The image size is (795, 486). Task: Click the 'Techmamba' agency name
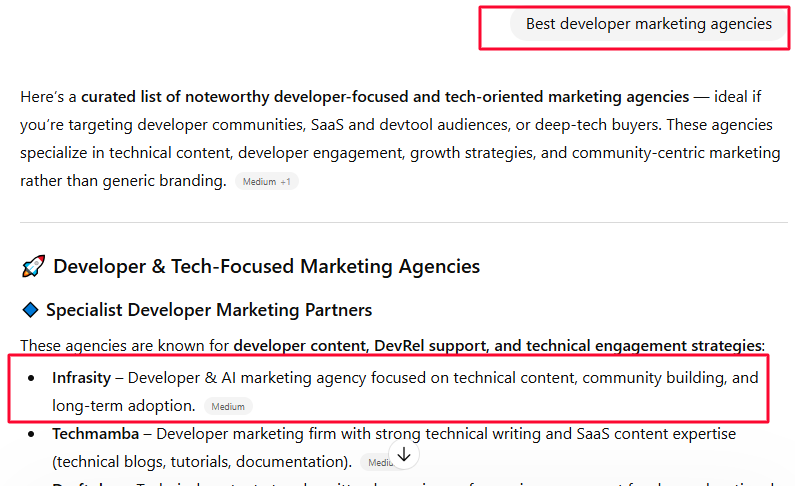[95, 434]
